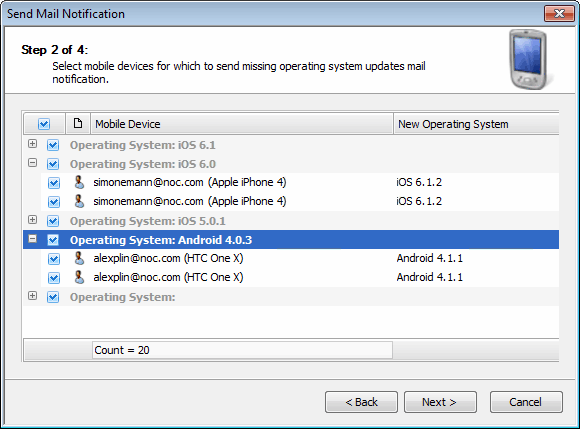Return with the Back button
The width and height of the screenshot is (580, 429).
[x=361, y=402]
